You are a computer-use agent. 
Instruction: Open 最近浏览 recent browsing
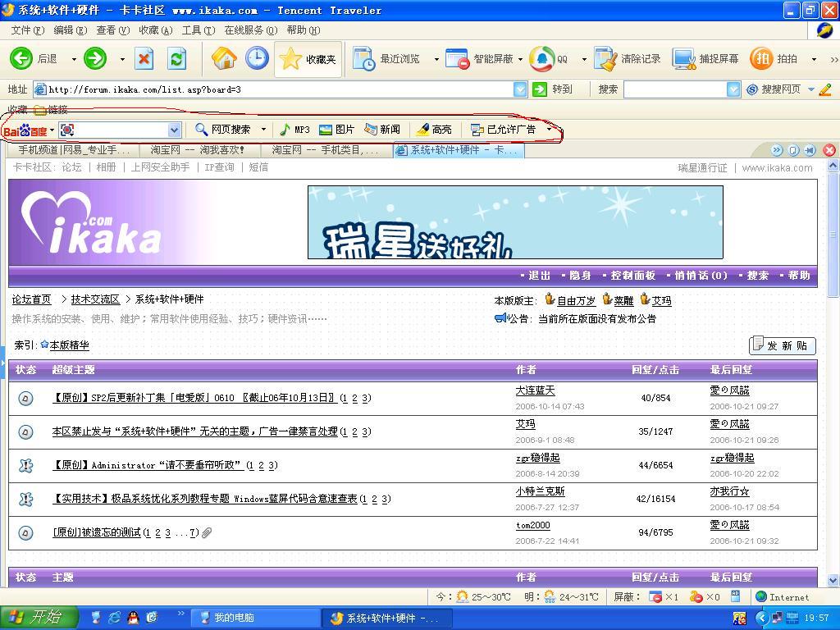tap(386, 59)
